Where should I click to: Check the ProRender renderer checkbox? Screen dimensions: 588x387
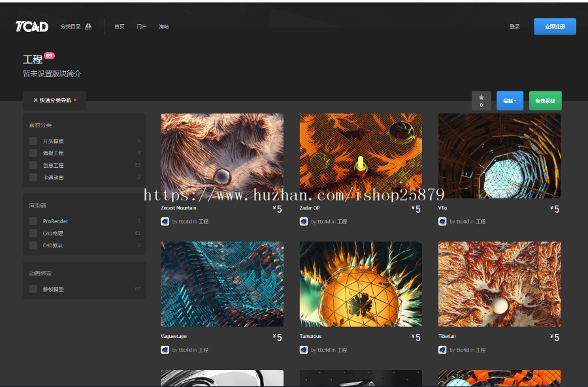33,221
